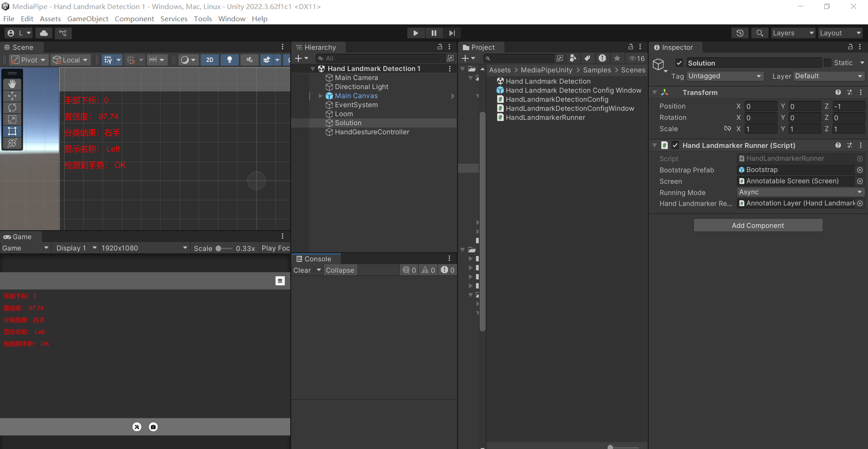Open the GameObject menu
This screenshot has width=868, height=449.
(88, 19)
